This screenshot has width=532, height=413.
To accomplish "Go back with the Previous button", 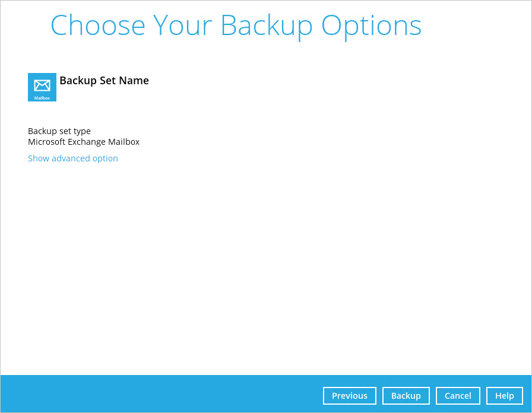I will pos(350,396).
